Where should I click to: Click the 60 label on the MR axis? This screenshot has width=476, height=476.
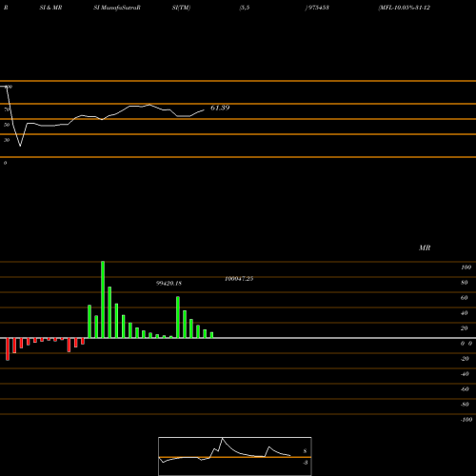point(464,298)
